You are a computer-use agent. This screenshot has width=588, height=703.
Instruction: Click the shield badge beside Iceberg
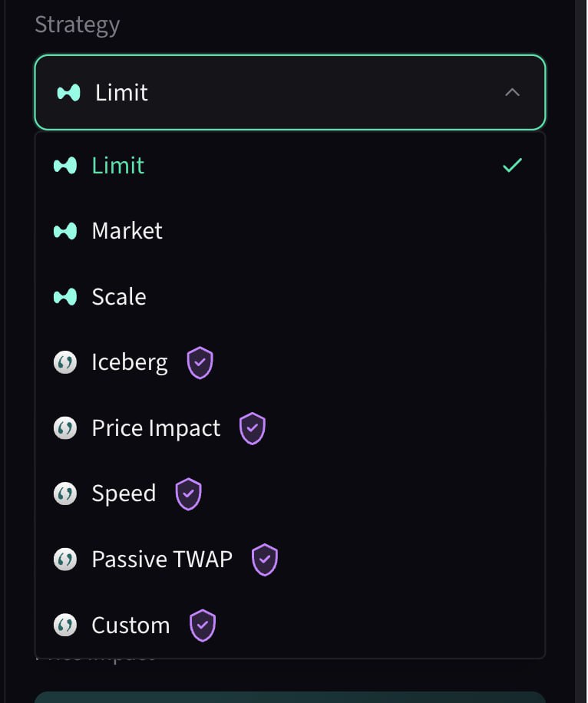click(200, 362)
